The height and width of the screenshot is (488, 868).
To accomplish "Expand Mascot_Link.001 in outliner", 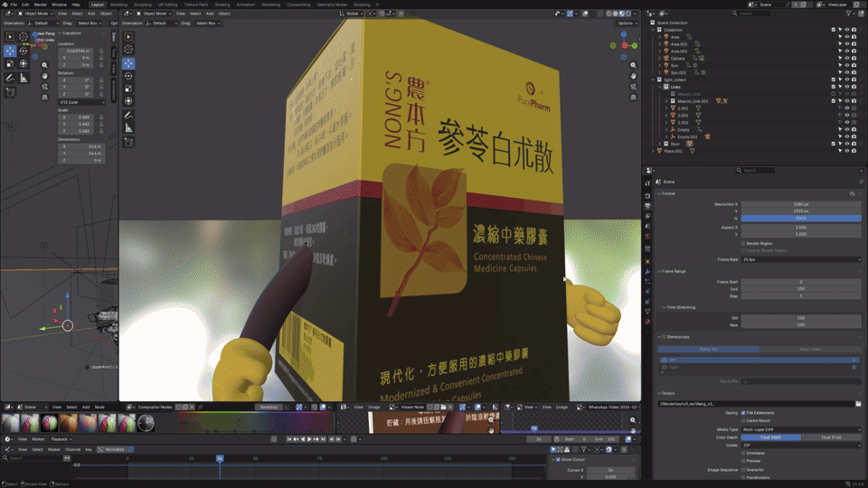I will [x=666, y=101].
